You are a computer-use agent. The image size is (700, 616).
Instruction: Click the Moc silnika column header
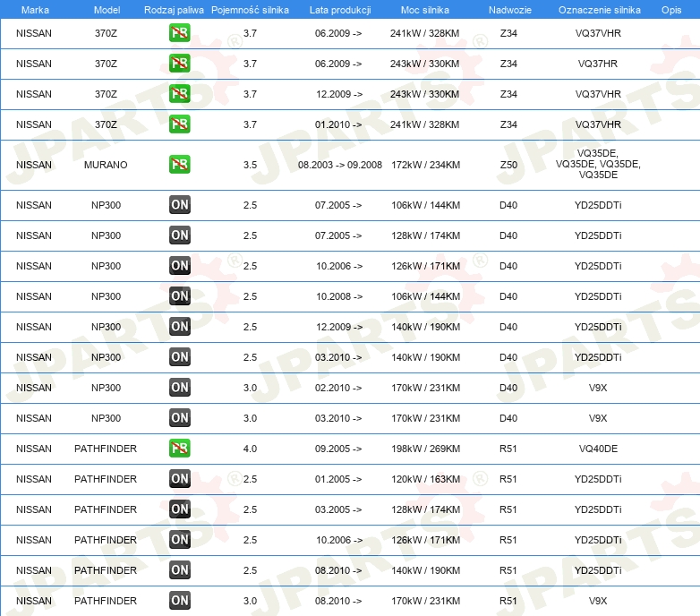(425, 9)
